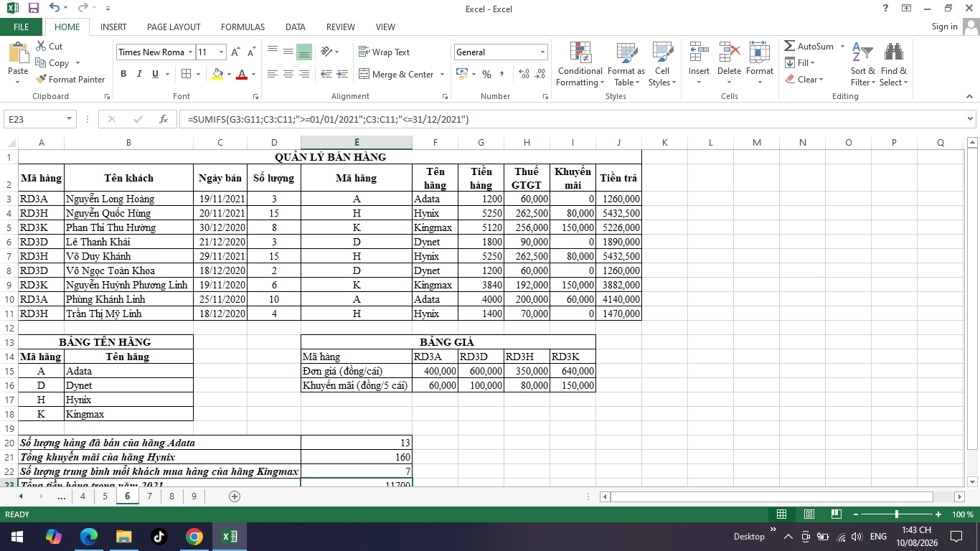Open Sort & Filter options
Viewport: 980px width, 551px height.
pyautogui.click(x=862, y=64)
